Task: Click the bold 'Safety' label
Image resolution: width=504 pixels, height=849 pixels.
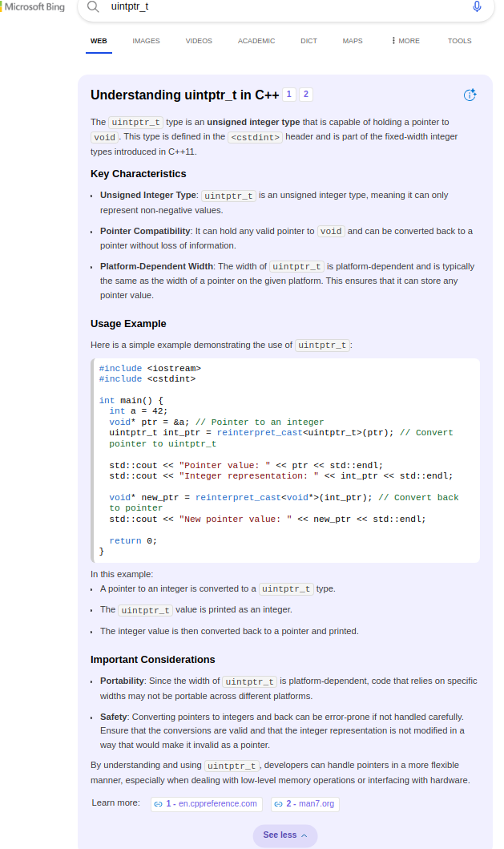Action: [114, 717]
